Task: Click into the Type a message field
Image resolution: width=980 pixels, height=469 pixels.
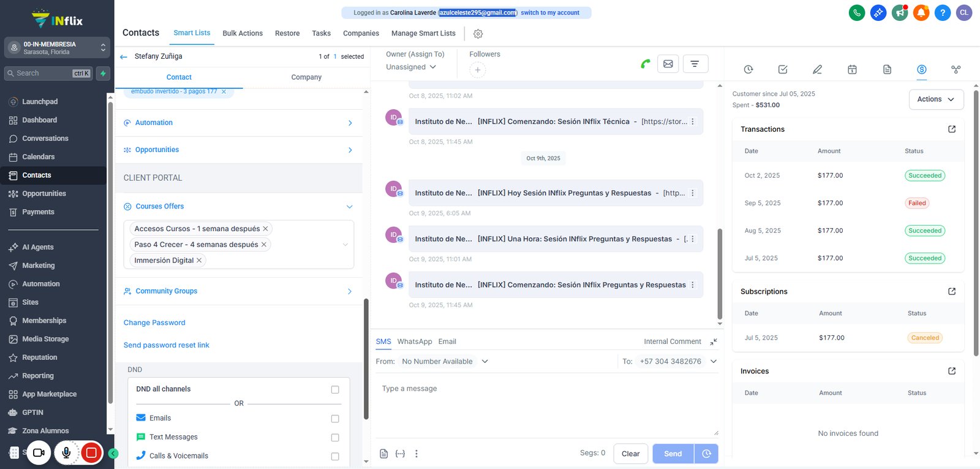Action: click(546, 406)
